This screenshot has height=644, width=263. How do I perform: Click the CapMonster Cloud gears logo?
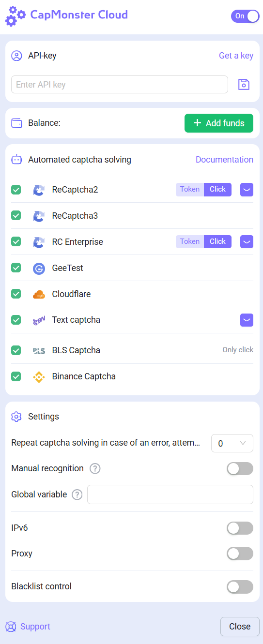tap(15, 16)
